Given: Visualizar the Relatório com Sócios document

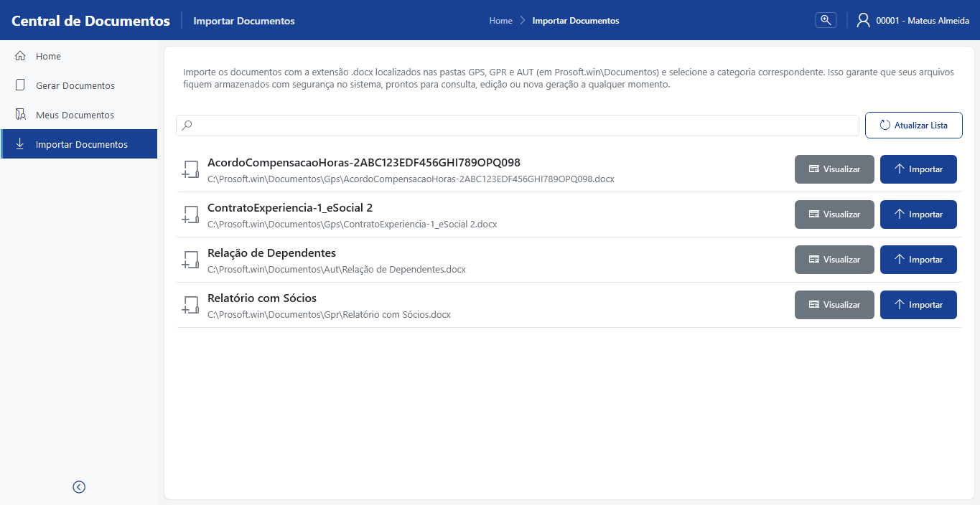Looking at the screenshot, I should (834, 305).
